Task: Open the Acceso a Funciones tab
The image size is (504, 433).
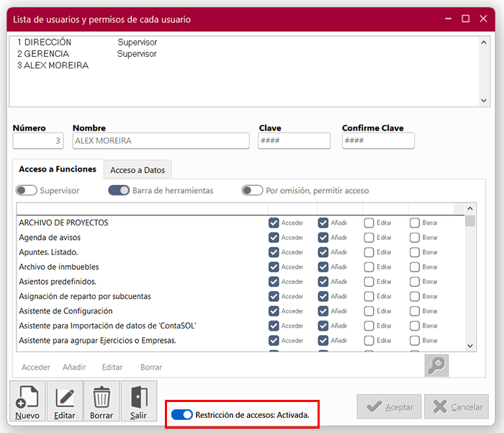Action: [x=58, y=169]
